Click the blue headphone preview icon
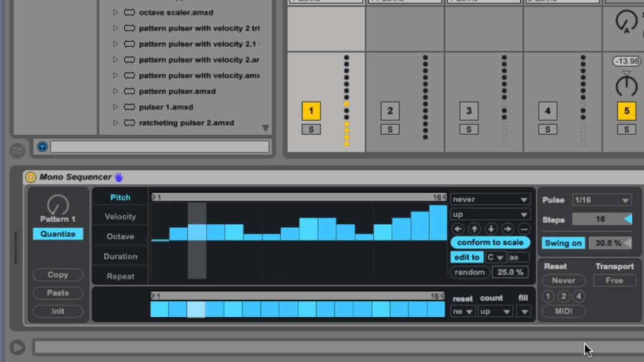Screen dimensions: 644x362 point(42,147)
